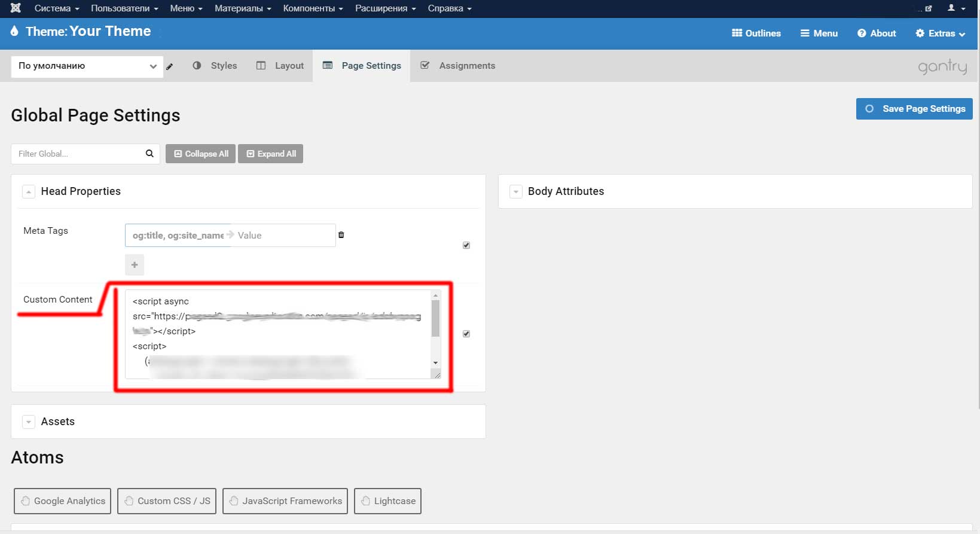This screenshot has width=980, height=534.
Task: Open the Расширения menu
Action: 385,8
